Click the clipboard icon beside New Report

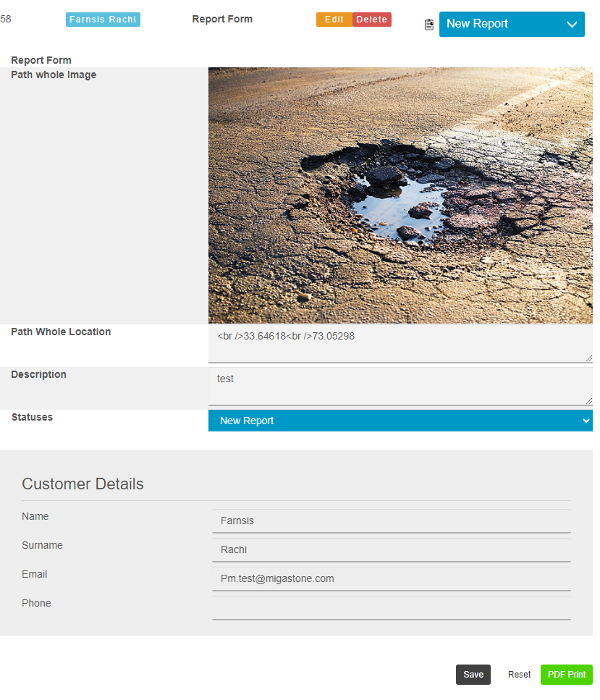(429, 25)
